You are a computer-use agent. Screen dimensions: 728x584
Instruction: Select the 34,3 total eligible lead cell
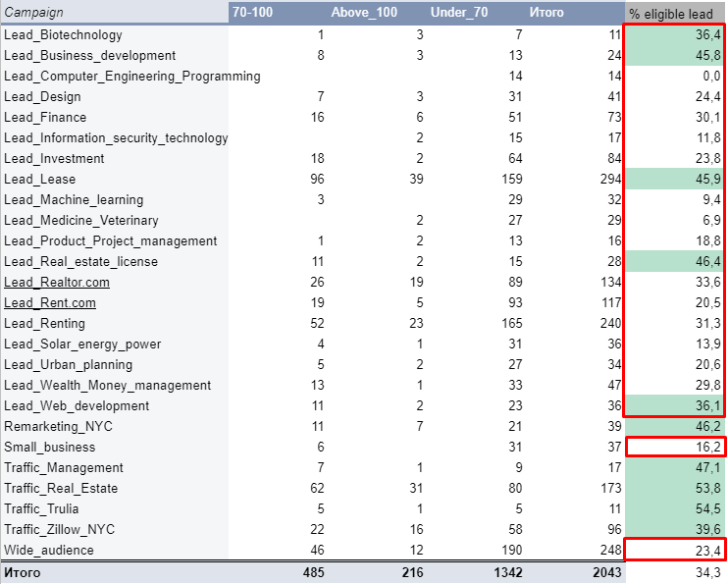click(x=676, y=572)
